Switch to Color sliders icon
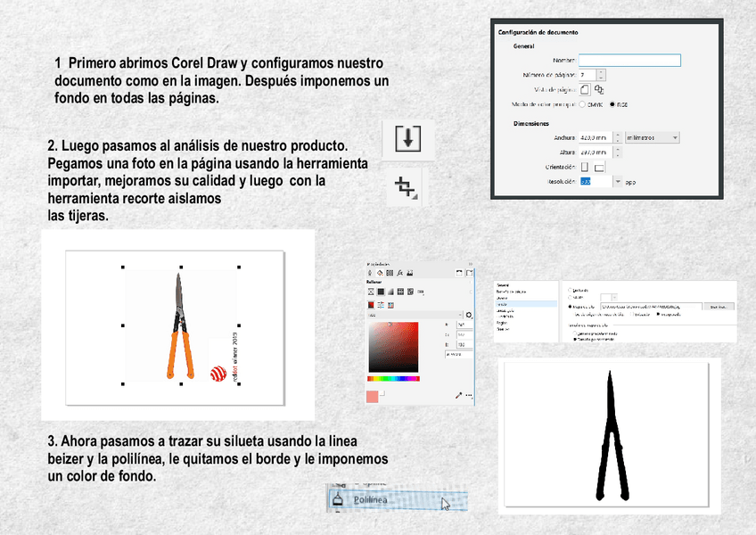This screenshot has width=756, height=535. tap(381, 305)
